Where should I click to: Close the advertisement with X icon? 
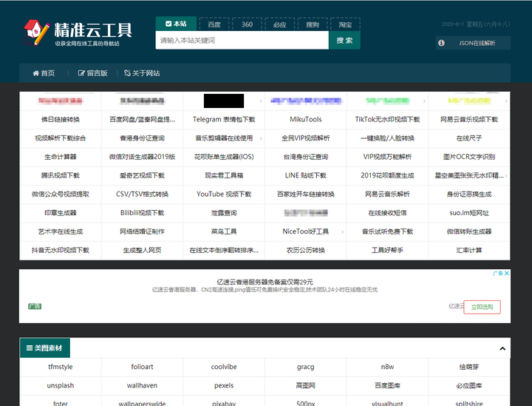click(507, 274)
